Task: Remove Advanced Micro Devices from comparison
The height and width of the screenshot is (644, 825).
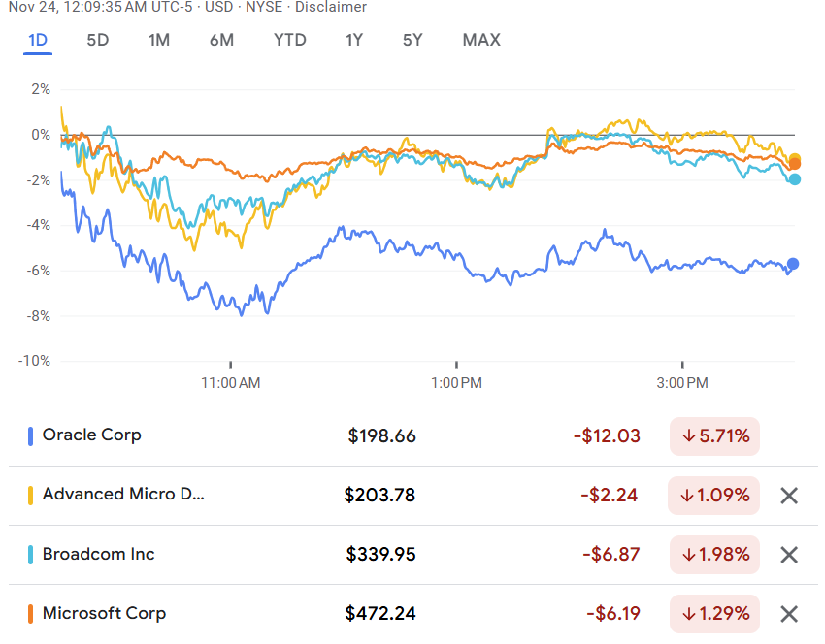Action: pos(789,496)
